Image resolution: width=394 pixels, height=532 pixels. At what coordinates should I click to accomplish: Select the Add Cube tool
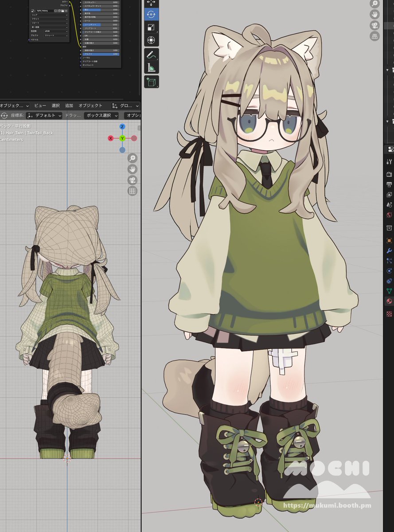tap(151, 82)
